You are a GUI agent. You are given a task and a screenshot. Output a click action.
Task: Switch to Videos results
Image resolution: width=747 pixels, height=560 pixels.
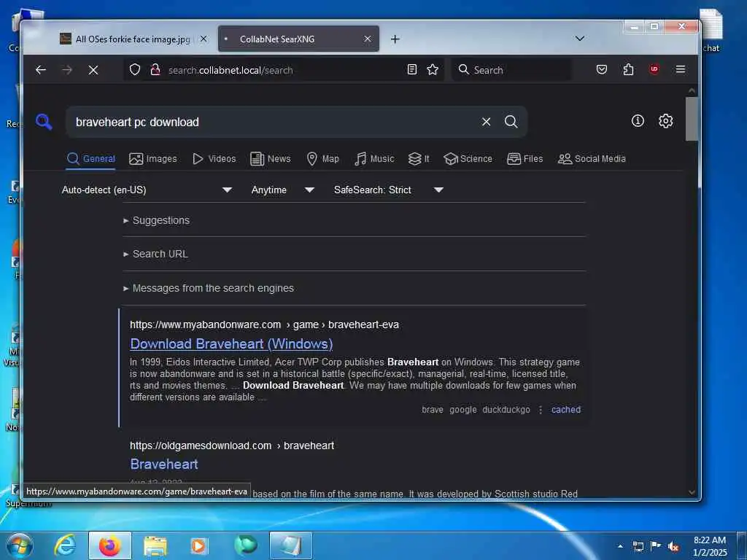tap(214, 158)
